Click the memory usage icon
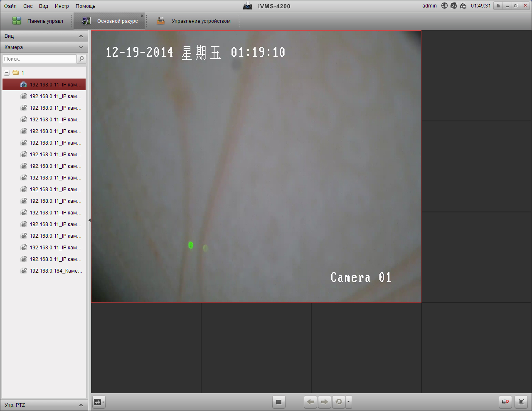This screenshot has height=411, width=532. [x=463, y=6]
